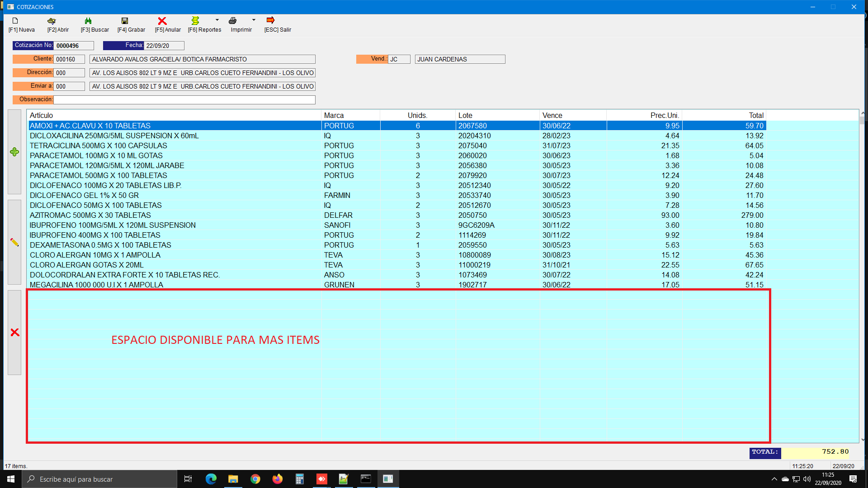The width and height of the screenshot is (868, 488).
Task: Select row MEGACILINA 1000 000 U.I
Action: coord(397,285)
